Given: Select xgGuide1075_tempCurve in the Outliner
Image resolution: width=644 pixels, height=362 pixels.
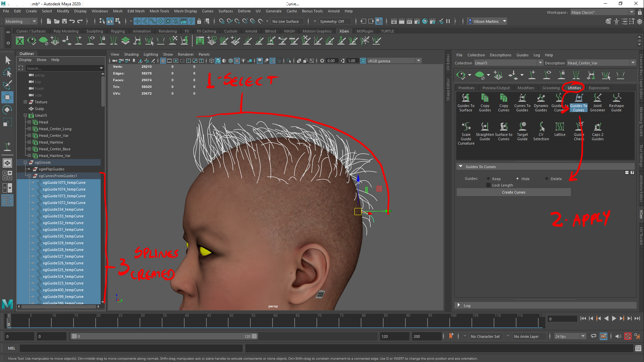Looking at the screenshot, I should click(64, 183).
